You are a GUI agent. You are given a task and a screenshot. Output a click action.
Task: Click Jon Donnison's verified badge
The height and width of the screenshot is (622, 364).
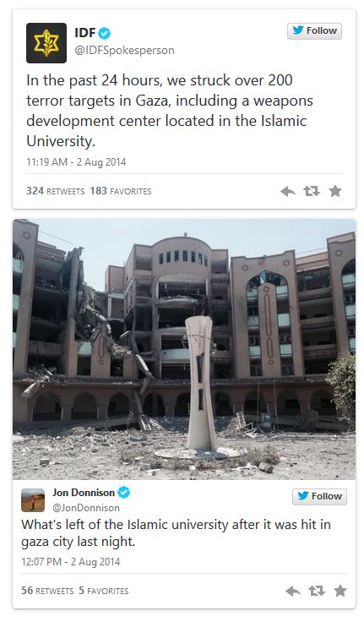click(x=124, y=493)
